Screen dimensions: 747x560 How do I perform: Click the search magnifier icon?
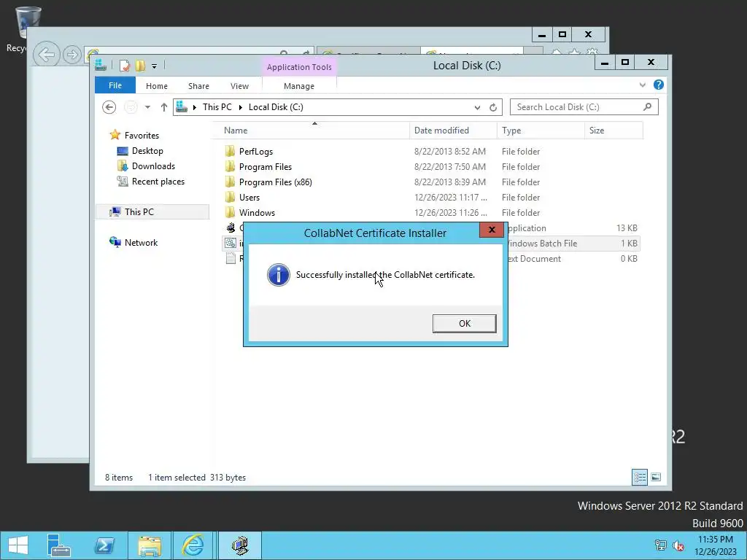point(648,106)
